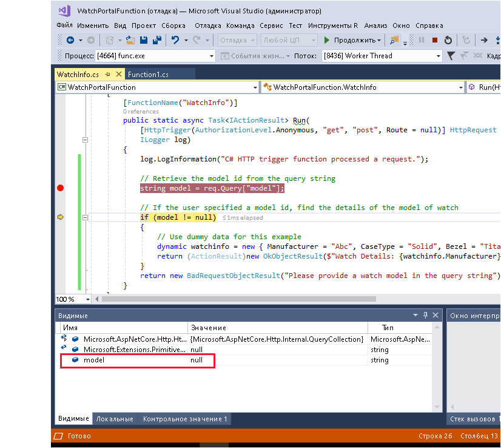
Task: Click the Show Next Statement arrow icon
Action: 484,40
